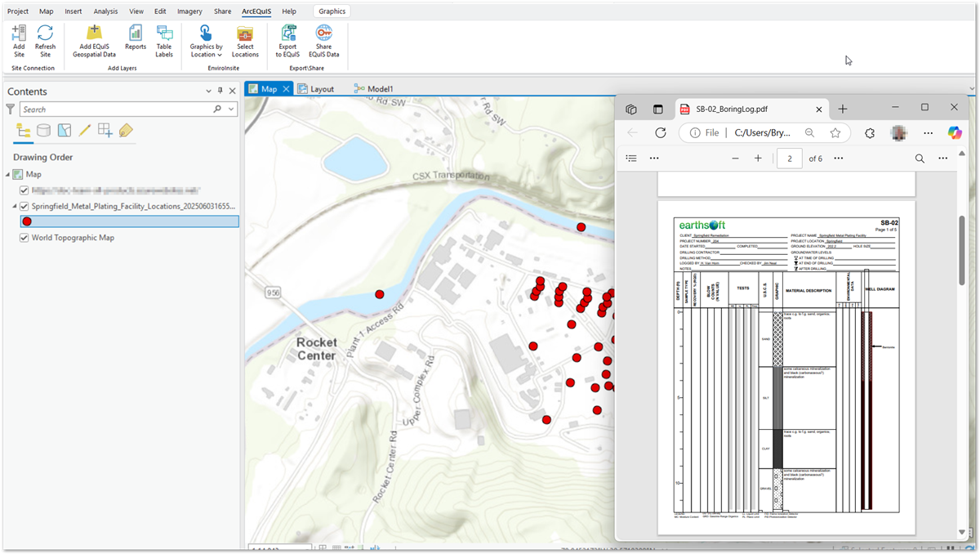Image resolution: width=980 pixels, height=554 pixels.
Task: Open Add EQuIS Geospatial Data
Action: 94,41
